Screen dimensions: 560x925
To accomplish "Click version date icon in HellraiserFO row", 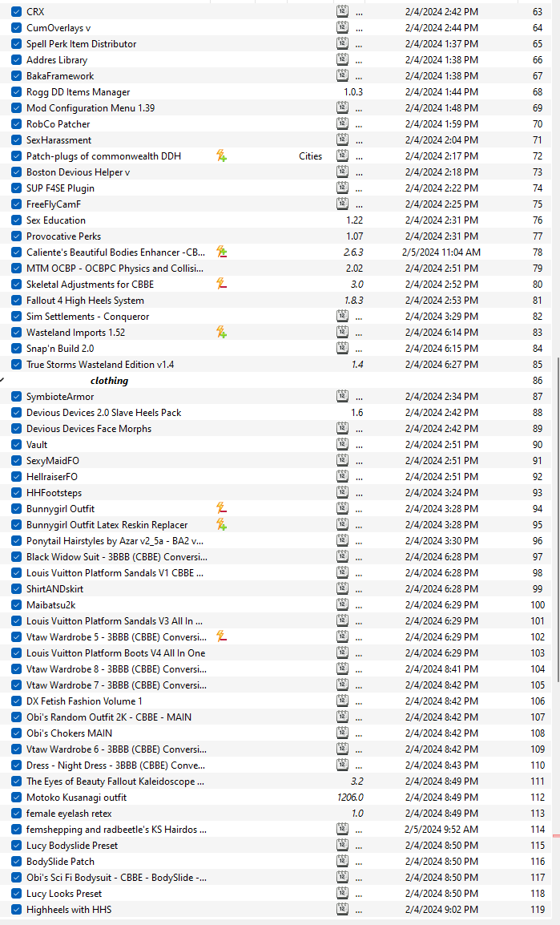I will 342,476.
